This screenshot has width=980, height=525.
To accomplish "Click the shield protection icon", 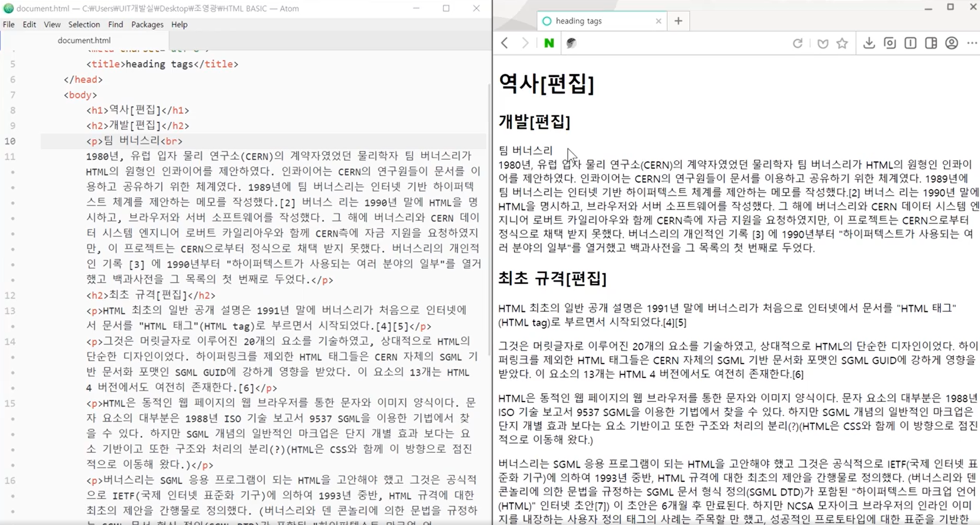I will point(823,43).
